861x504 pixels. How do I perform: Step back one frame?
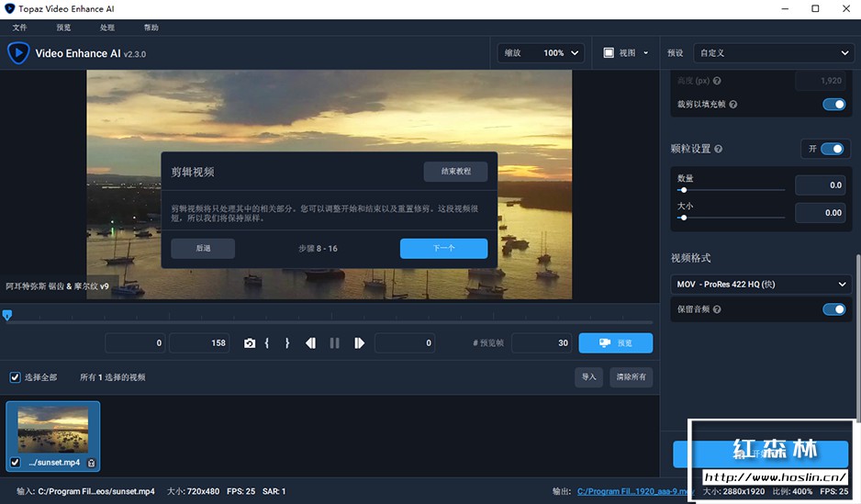click(x=311, y=343)
